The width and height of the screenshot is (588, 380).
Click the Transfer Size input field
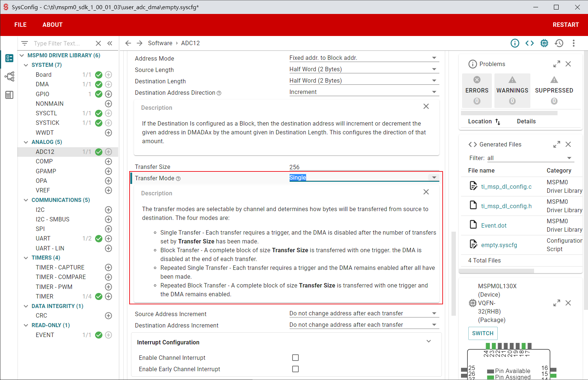(x=363, y=167)
